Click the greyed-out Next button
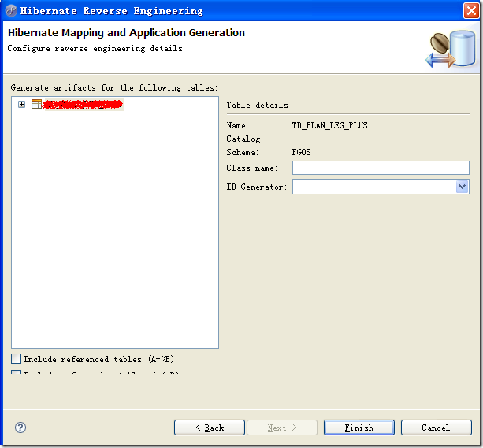Screen dimensions: 483x448 (282, 428)
